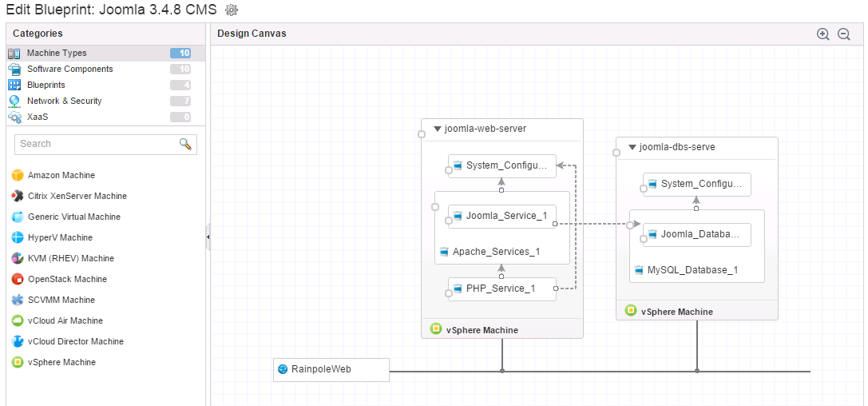This screenshot has width=868, height=406.
Task: Open the XaaS category
Action: (x=105, y=117)
